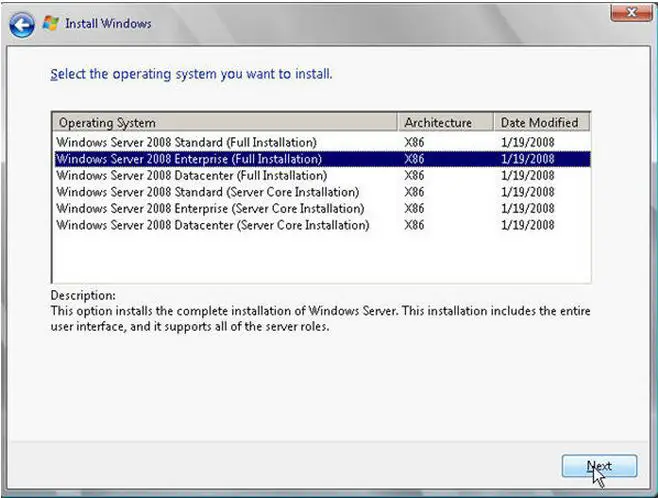Click X86 in Standard Server Core row
Viewport: 658px width, 498px height.
(414, 192)
